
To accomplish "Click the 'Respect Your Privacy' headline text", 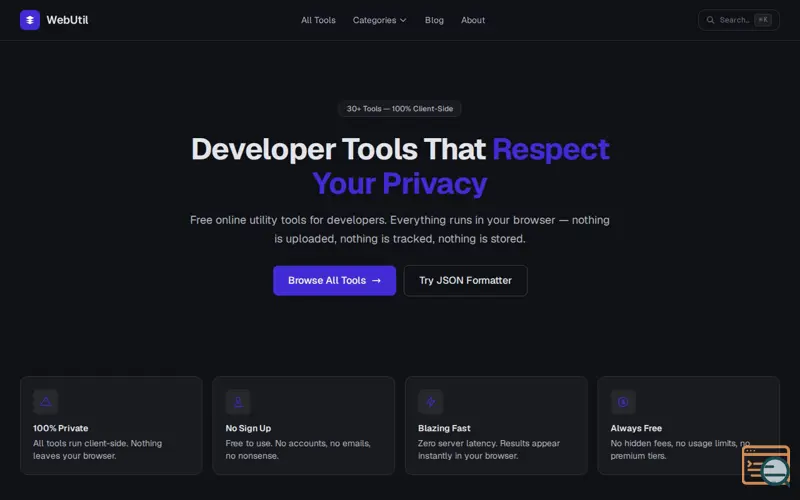I will click(x=461, y=166).
